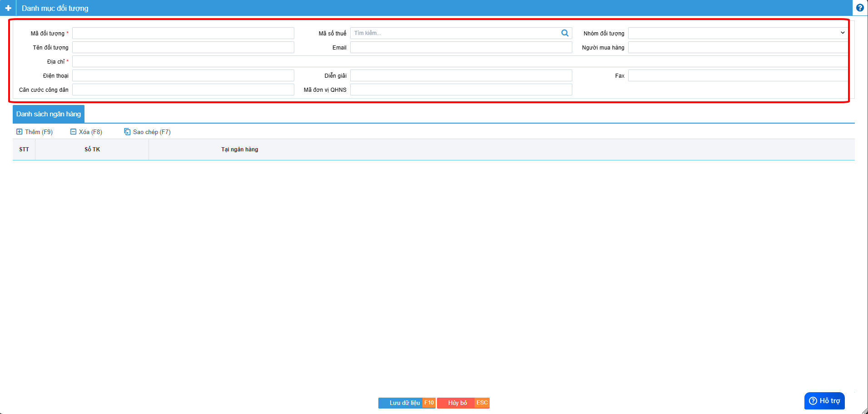The image size is (868, 414).
Task: Click Thêm (F9) to add bank row
Action: point(35,132)
